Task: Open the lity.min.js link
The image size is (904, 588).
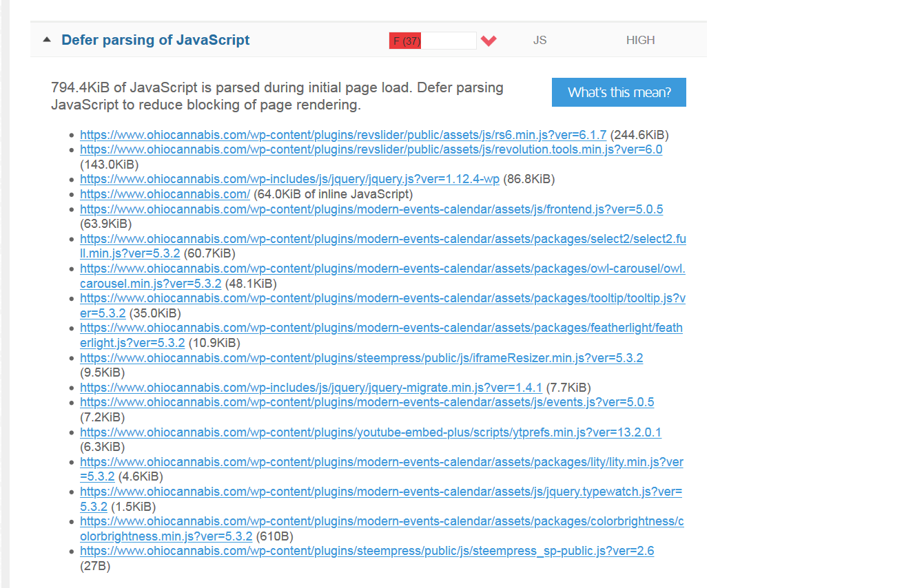Action: (x=382, y=468)
